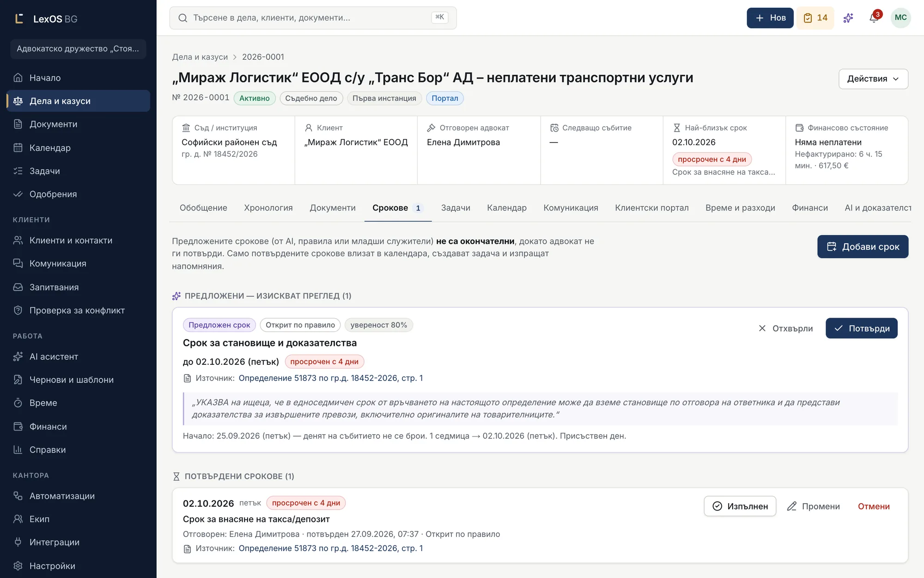Open AI асистент in sidebar
Image resolution: width=924 pixels, height=578 pixels.
(79, 357)
